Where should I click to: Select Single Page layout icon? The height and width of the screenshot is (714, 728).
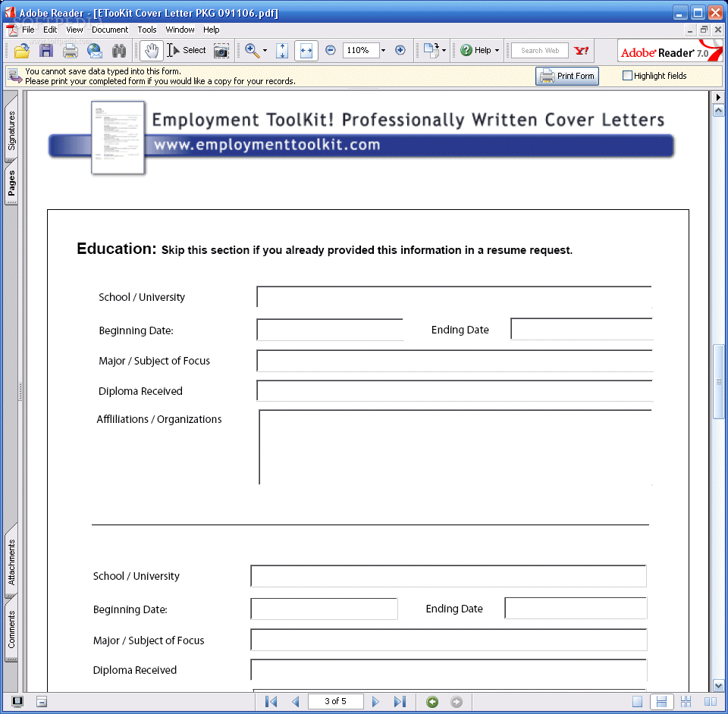point(638,702)
